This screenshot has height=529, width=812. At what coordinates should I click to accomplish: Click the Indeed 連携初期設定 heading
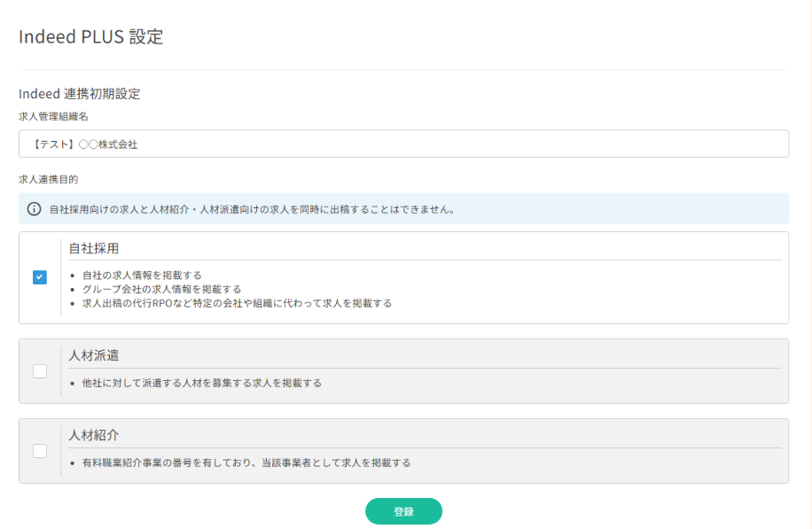tap(80, 94)
